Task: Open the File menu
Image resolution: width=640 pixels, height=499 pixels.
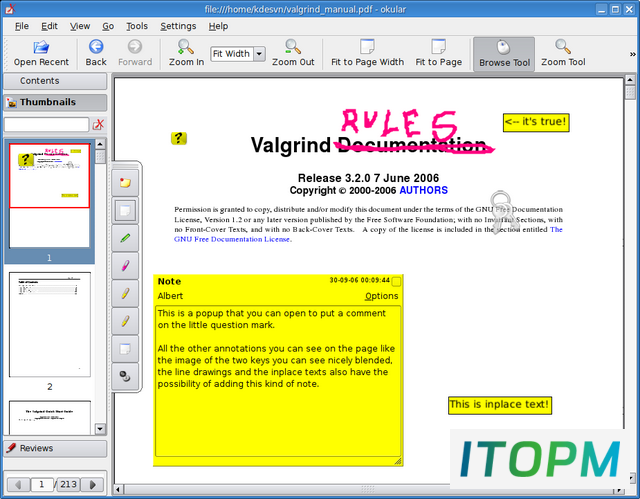Action: pyautogui.click(x=22, y=26)
